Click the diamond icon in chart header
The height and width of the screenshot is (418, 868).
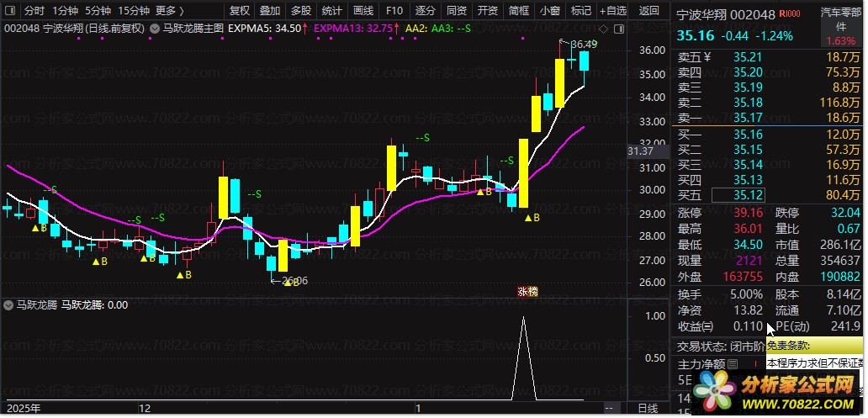point(603,29)
